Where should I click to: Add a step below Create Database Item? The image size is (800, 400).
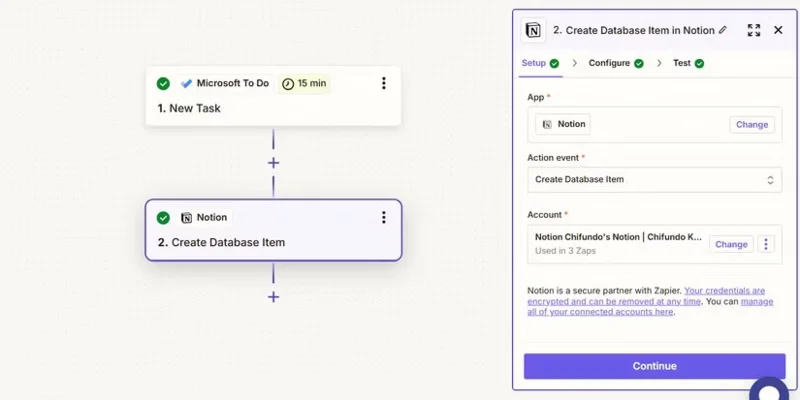pyautogui.click(x=273, y=297)
